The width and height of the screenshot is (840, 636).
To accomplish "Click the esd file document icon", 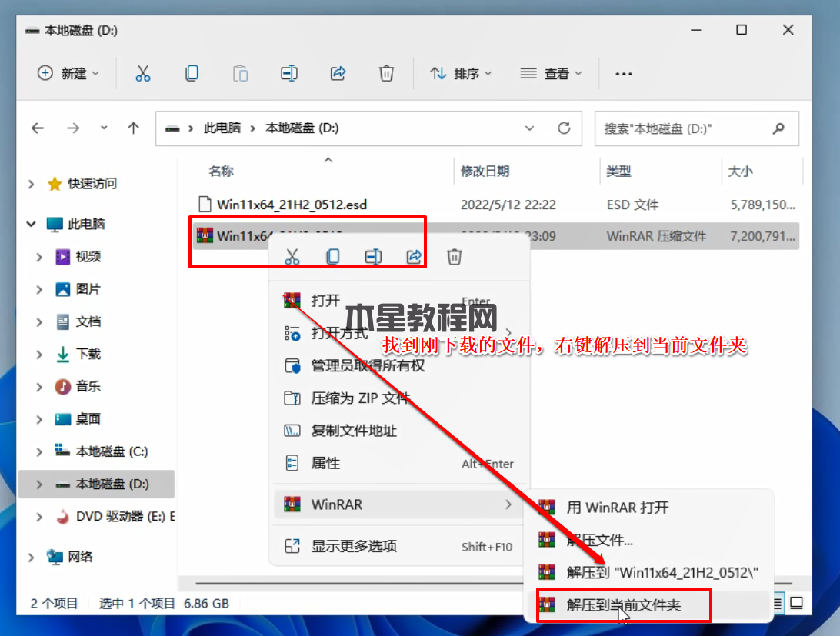I will click(205, 204).
